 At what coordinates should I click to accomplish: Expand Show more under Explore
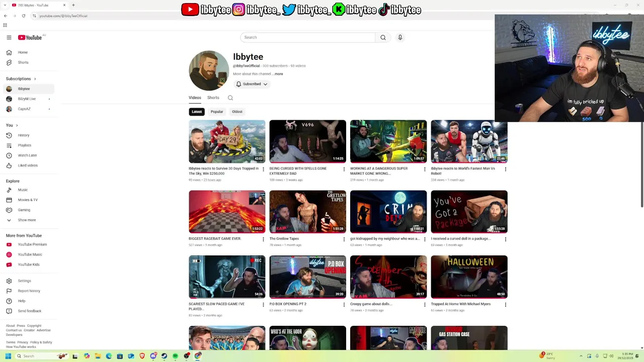pyautogui.click(x=28, y=220)
